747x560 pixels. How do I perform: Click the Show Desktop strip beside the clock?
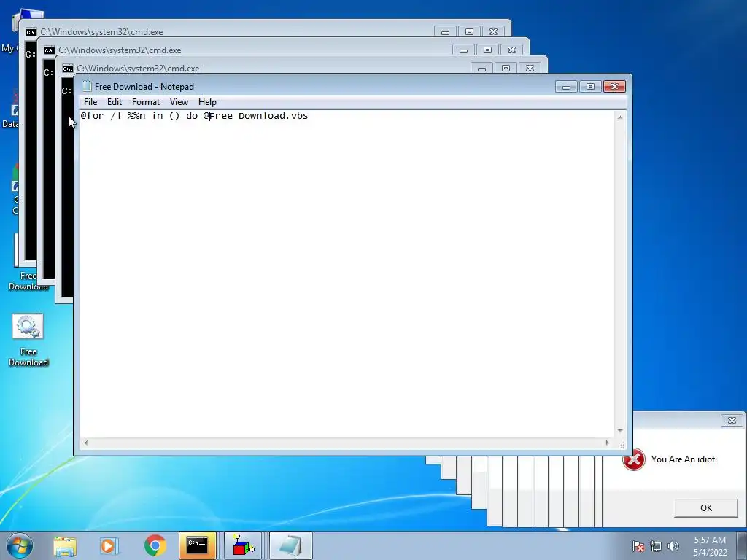click(x=742, y=545)
